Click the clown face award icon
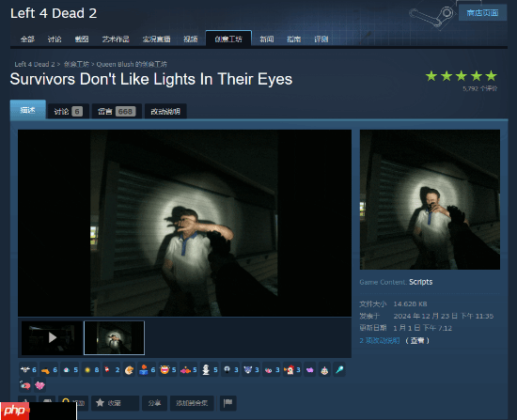The image size is (517, 420). point(324,370)
